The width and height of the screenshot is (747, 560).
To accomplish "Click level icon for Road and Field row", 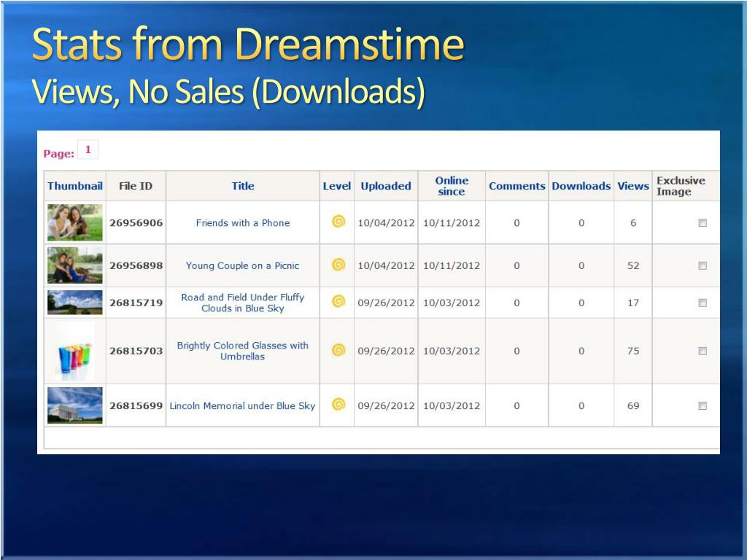I will click(338, 301).
